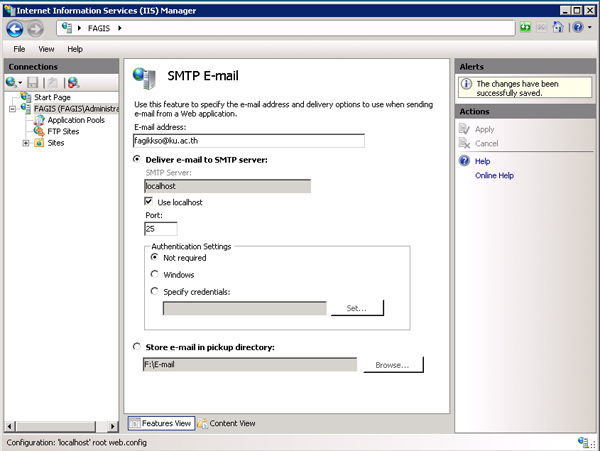Select Start Page in the tree
This screenshot has height=451, width=600.
pos(52,97)
